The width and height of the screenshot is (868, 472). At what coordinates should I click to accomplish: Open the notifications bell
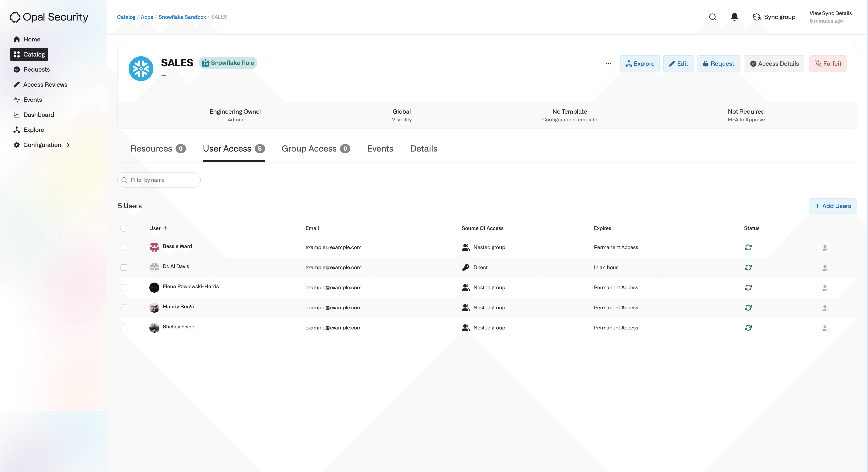point(734,17)
